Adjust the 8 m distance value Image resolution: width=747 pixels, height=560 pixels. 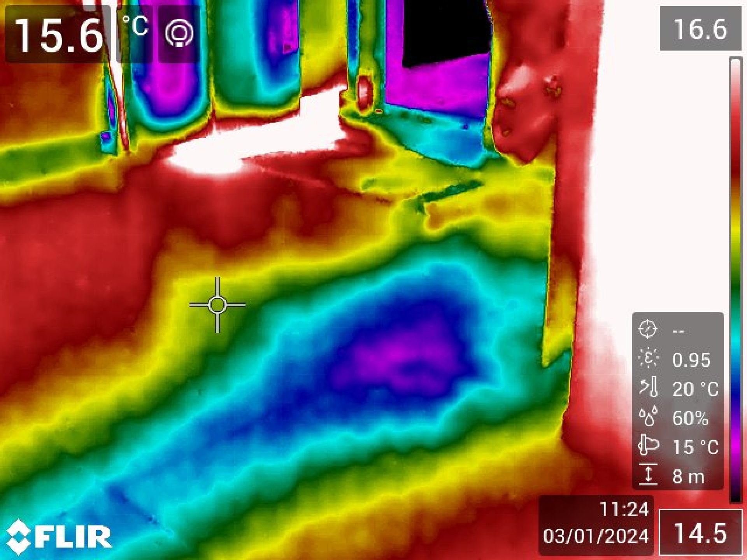688,476
